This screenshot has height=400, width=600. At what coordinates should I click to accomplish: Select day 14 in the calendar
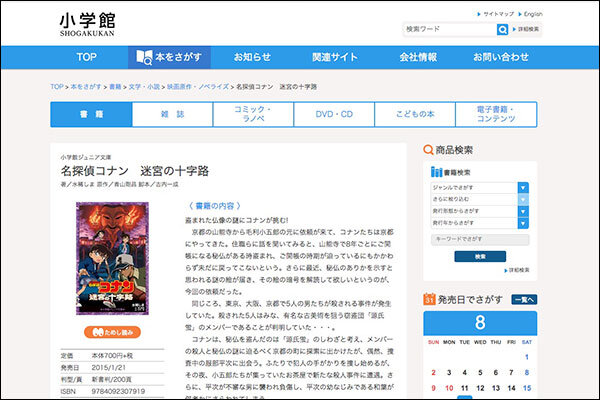click(x=511, y=388)
